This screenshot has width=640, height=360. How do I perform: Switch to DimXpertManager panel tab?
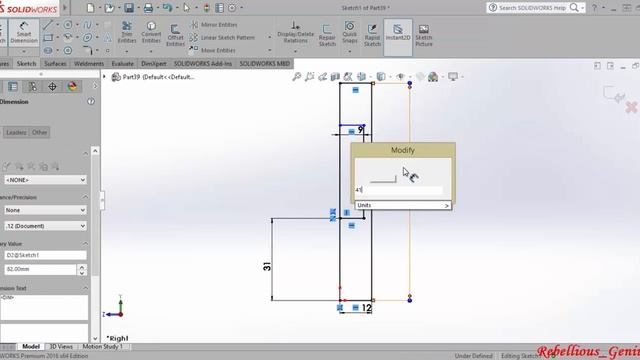pos(52,87)
